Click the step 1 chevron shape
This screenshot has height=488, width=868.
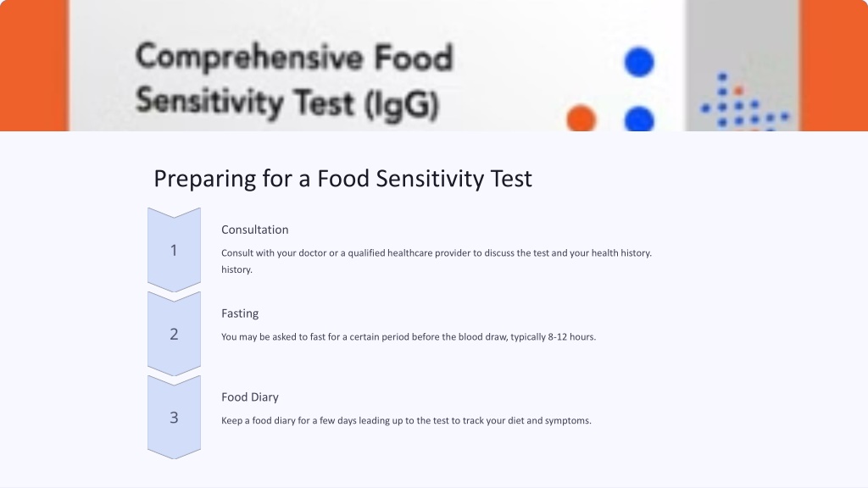pos(174,250)
